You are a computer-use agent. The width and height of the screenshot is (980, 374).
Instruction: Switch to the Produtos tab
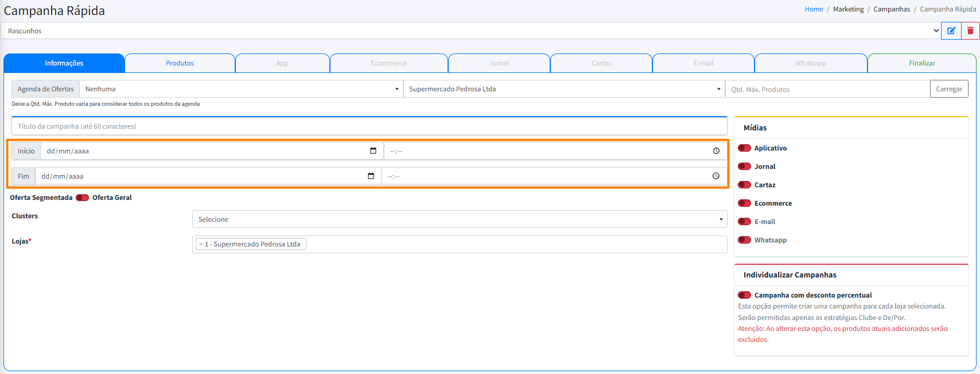pyautogui.click(x=180, y=63)
